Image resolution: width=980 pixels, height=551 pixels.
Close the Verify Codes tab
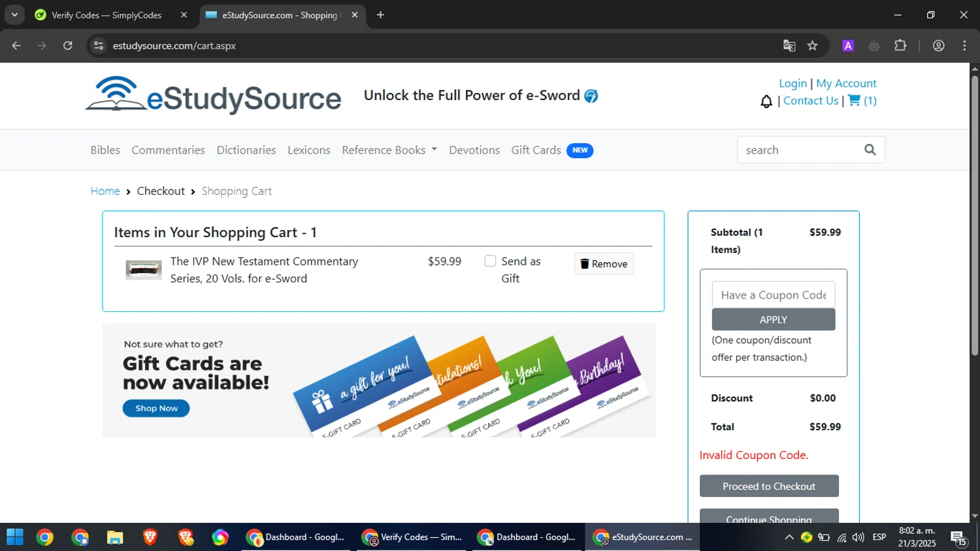184,15
